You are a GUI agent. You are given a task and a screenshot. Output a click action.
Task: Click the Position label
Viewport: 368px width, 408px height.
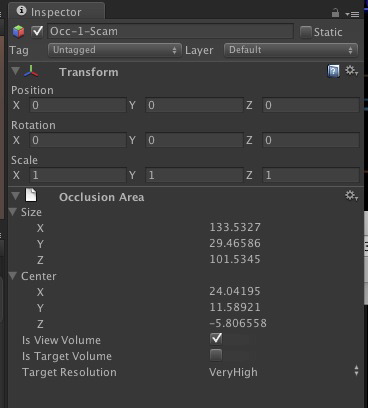pos(32,90)
